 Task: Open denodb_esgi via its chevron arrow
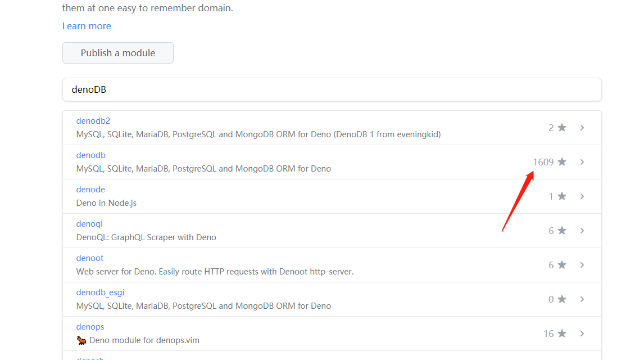click(582, 299)
